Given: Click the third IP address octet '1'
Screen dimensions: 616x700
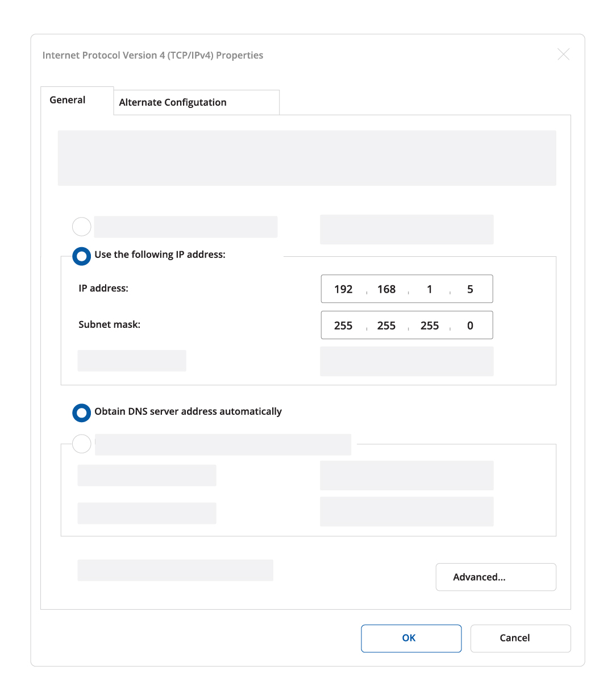Looking at the screenshot, I should [x=430, y=289].
